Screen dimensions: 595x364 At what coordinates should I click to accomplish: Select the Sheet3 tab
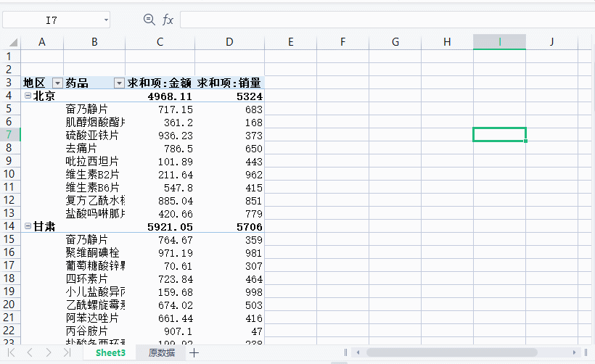click(x=111, y=352)
